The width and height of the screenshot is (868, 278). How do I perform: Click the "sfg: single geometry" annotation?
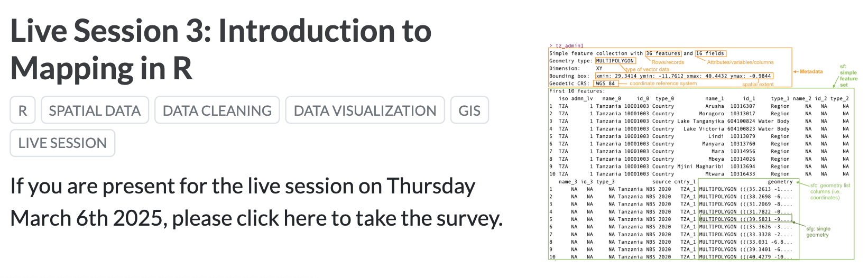tap(818, 231)
